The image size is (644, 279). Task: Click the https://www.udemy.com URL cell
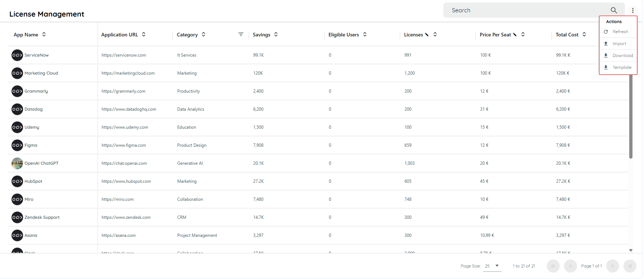[125, 127]
